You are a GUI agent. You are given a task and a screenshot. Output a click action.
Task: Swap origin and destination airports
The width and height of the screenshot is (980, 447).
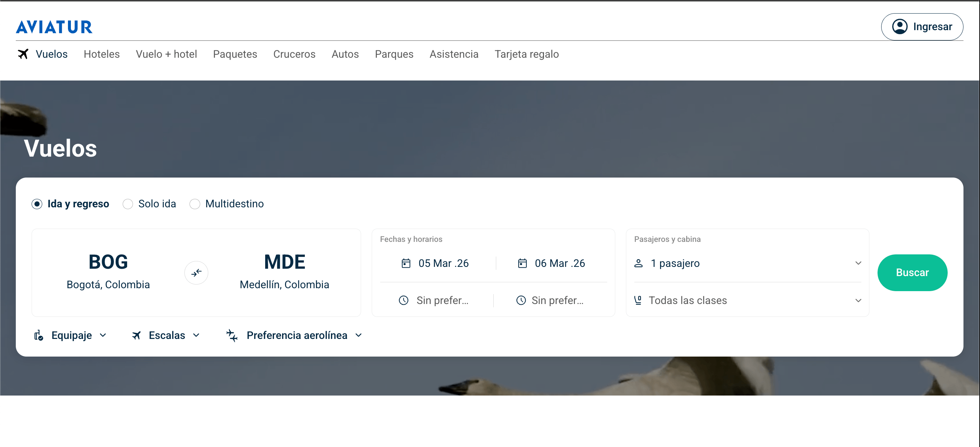pos(196,273)
